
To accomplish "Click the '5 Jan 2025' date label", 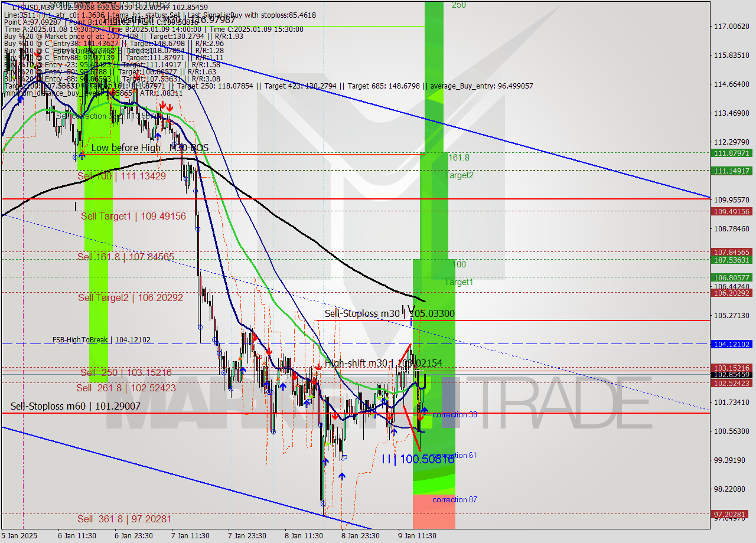I will [x=21, y=536].
